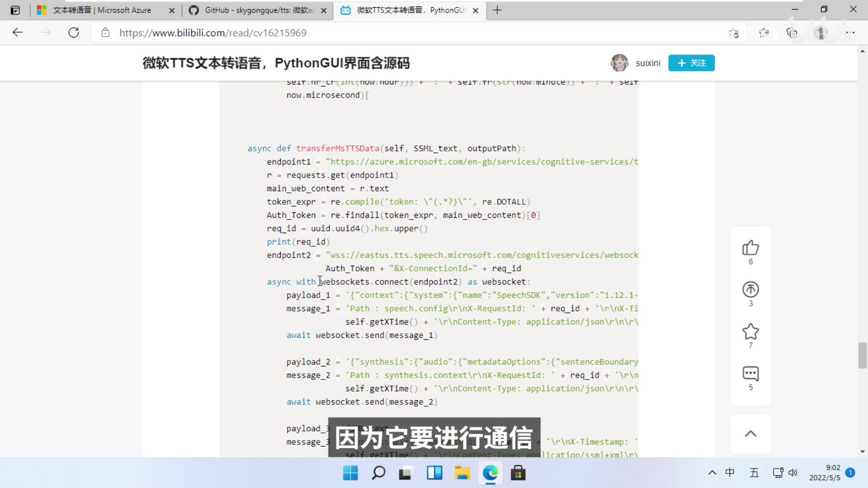
Task: Click the browser refresh icon
Action: click(x=74, y=33)
